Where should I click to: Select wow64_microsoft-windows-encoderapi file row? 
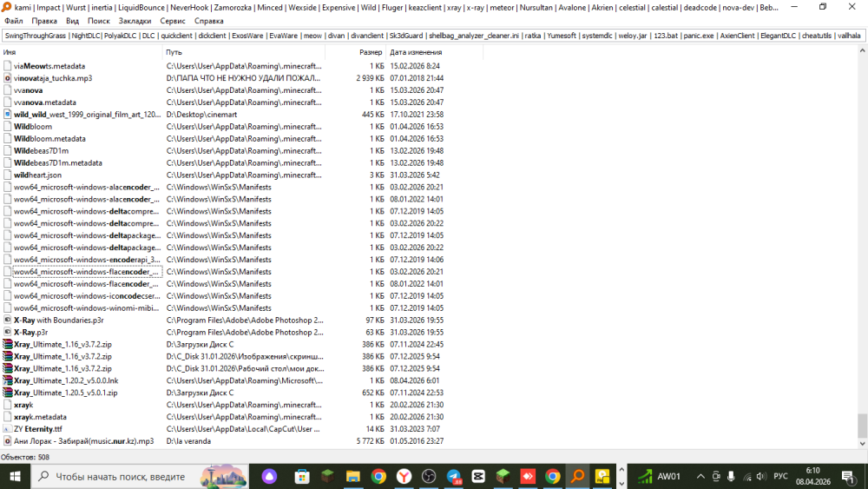click(87, 260)
